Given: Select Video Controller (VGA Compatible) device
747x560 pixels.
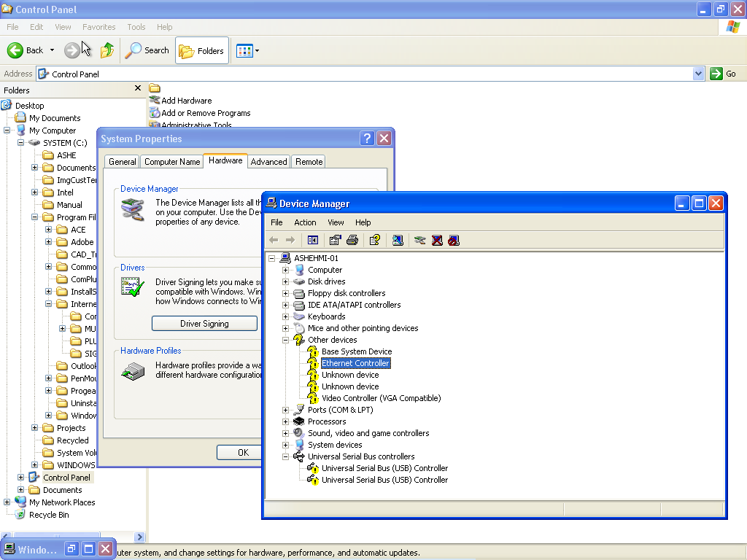Looking at the screenshot, I should coord(381,398).
